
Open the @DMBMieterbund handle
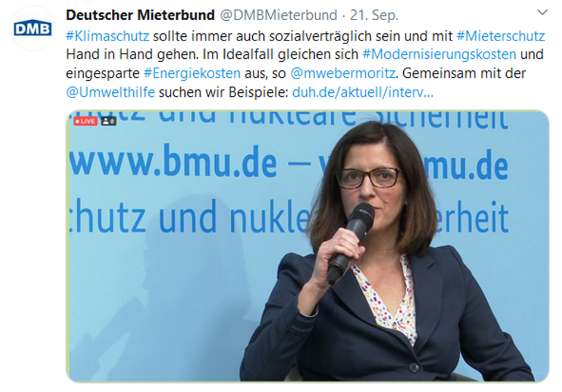(x=278, y=15)
